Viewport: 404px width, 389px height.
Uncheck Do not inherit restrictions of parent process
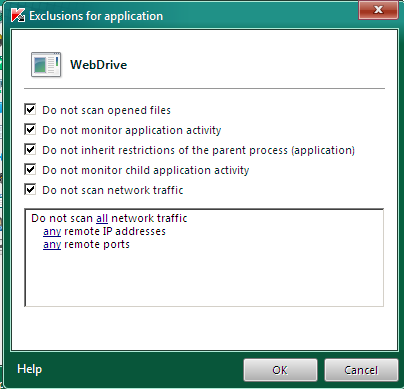30,149
